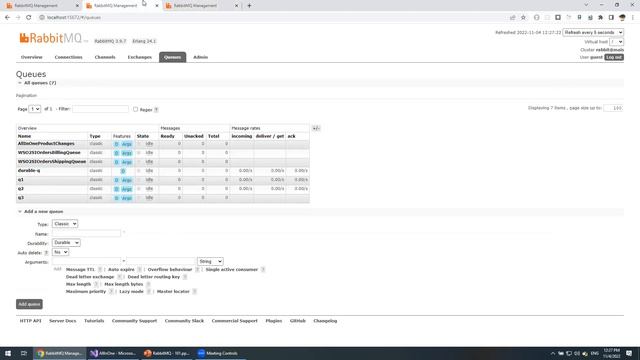Switch to the Channels tab

tap(105, 57)
